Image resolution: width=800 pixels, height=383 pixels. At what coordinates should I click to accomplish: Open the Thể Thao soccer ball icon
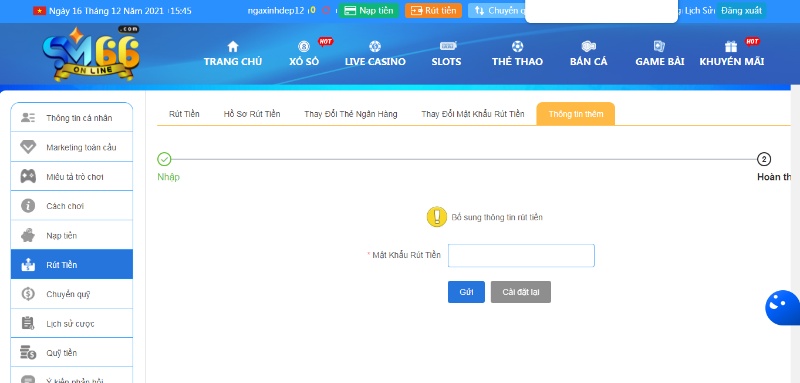517,46
